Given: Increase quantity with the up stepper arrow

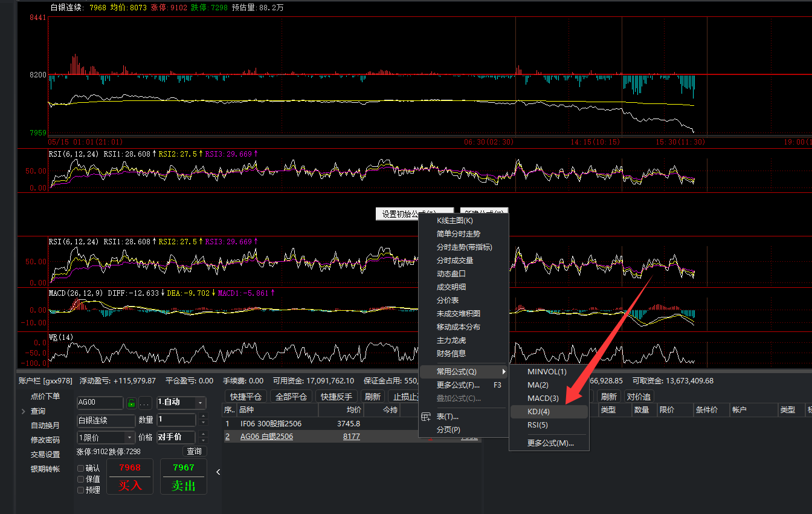Looking at the screenshot, I should pos(202,416).
